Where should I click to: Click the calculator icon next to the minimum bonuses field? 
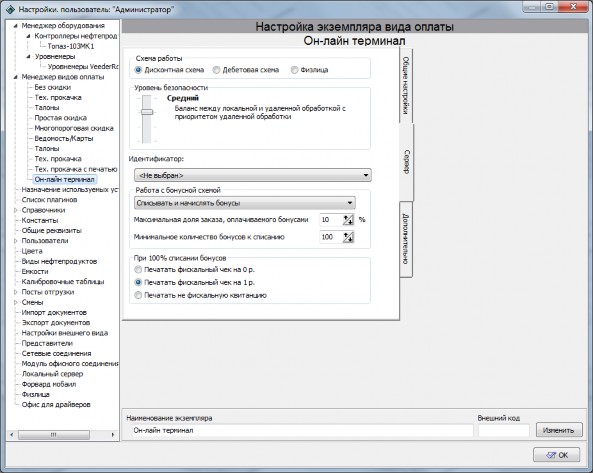(x=348, y=237)
